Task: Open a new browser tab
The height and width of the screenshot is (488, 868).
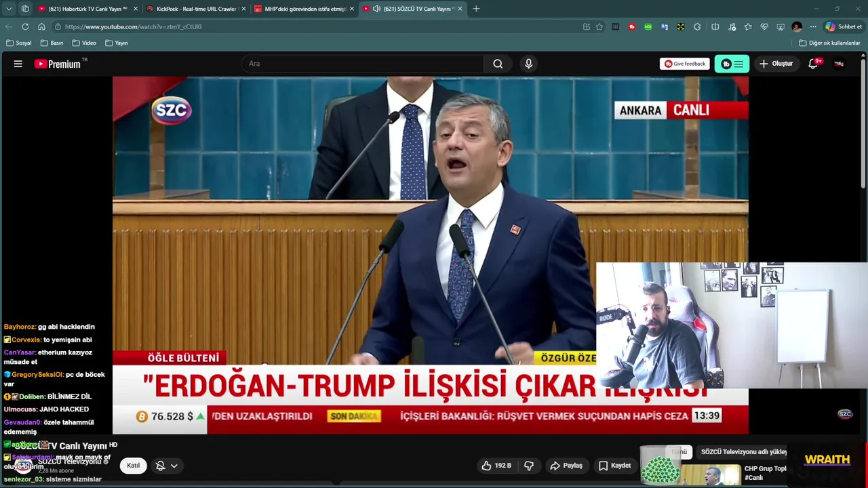Action: point(476,9)
